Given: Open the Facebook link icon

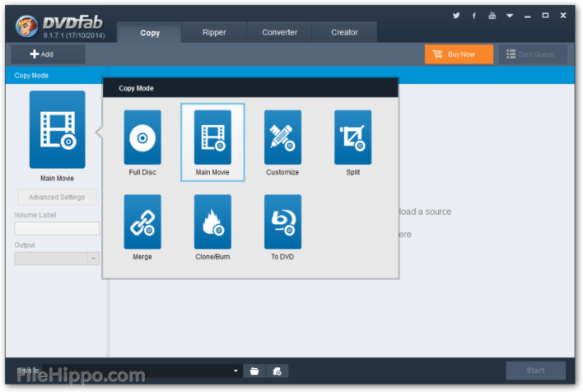Looking at the screenshot, I should click(474, 16).
